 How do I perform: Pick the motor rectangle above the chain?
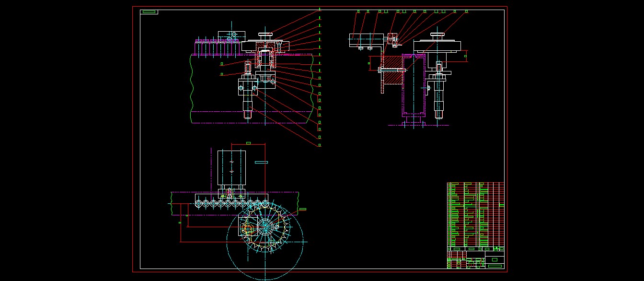[231, 169]
